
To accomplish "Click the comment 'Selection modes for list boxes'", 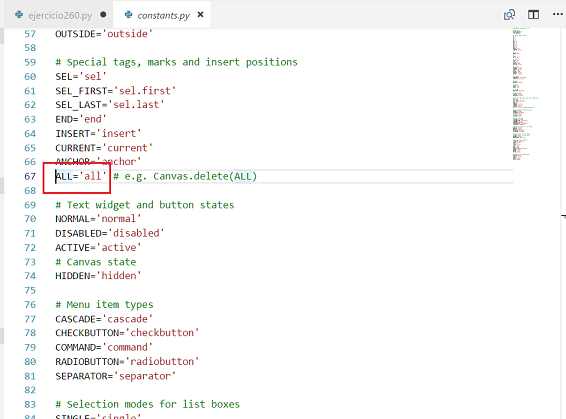I will coord(147,404).
